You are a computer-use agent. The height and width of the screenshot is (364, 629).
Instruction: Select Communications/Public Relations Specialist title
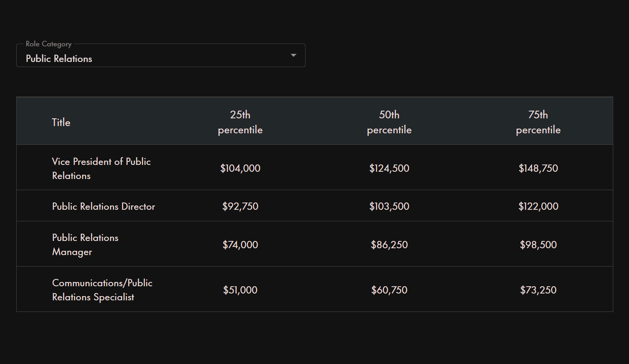tap(102, 290)
